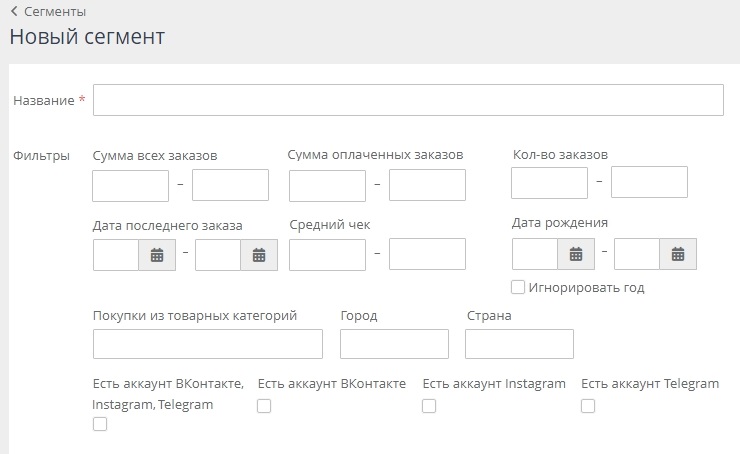
Task: Click the Сумма всех заказов minimum field
Action: coord(131,185)
